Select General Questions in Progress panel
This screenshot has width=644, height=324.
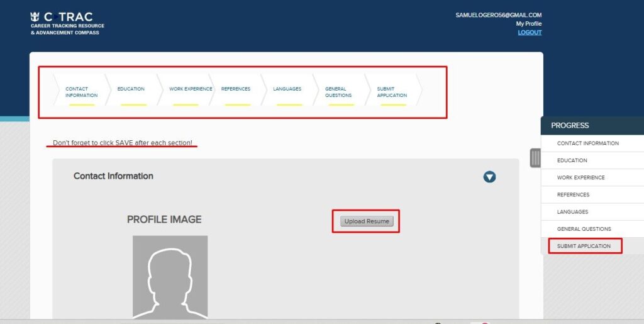coord(592,229)
